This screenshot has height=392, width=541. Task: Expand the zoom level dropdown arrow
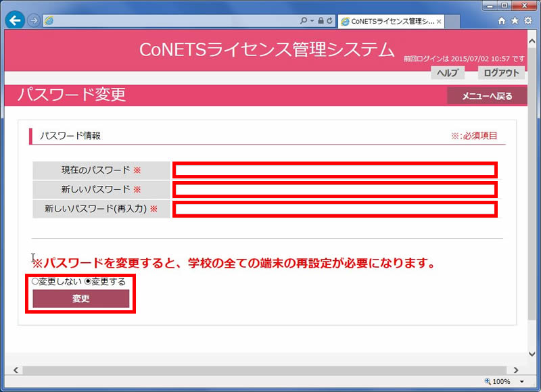pos(521,382)
